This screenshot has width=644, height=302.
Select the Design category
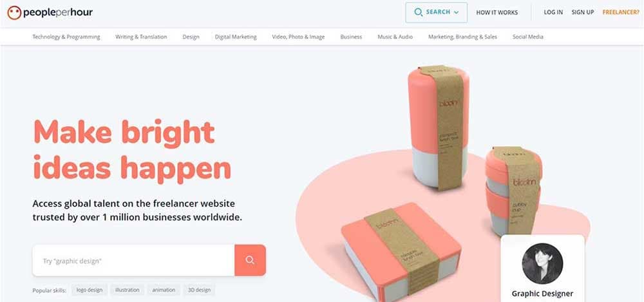pyautogui.click(x=191, y=37)
